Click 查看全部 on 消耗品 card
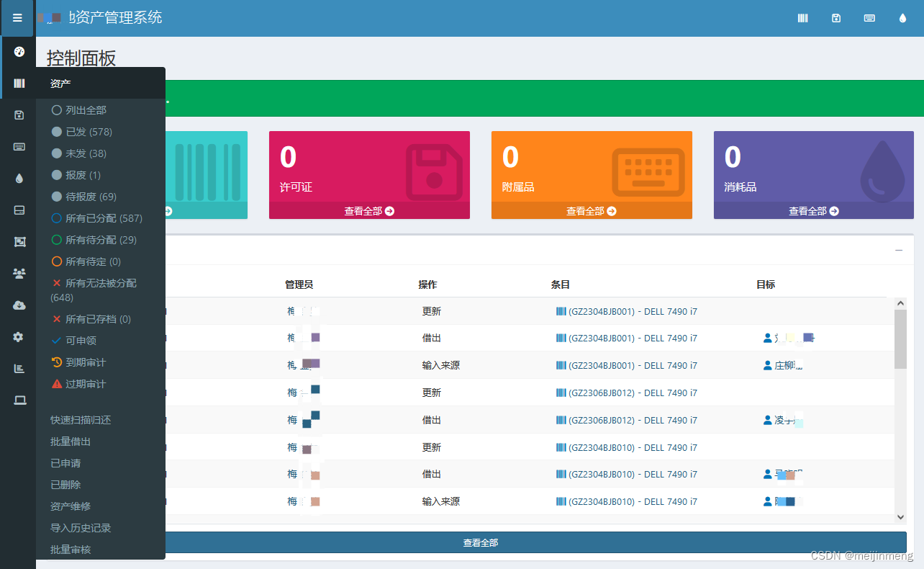 click(814, 211)
